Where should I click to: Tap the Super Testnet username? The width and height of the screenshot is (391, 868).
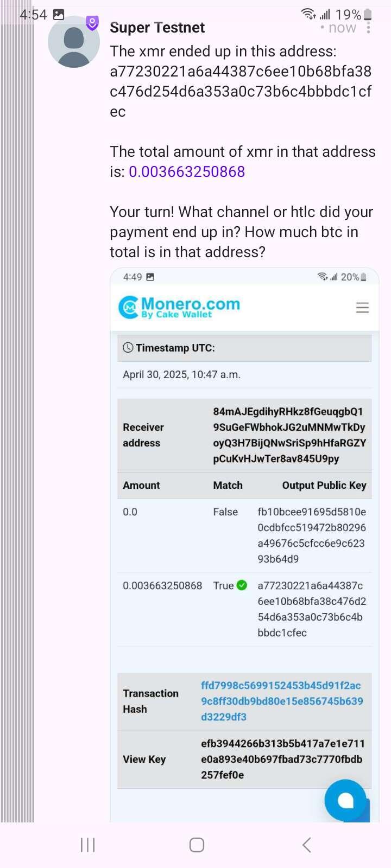(157, 28)
